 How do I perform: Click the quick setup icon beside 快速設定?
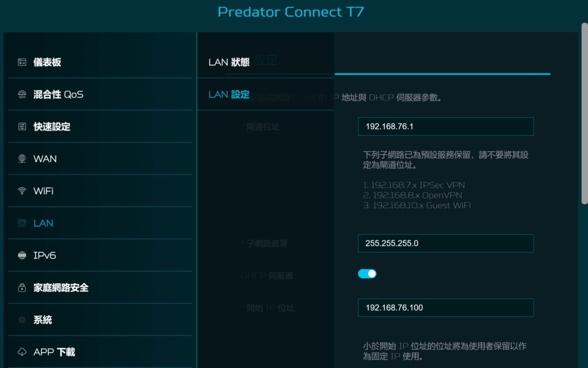tap(22, 126)
